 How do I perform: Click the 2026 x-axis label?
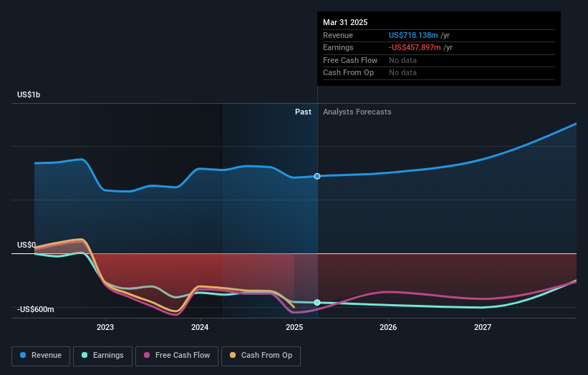pos(388,327)
